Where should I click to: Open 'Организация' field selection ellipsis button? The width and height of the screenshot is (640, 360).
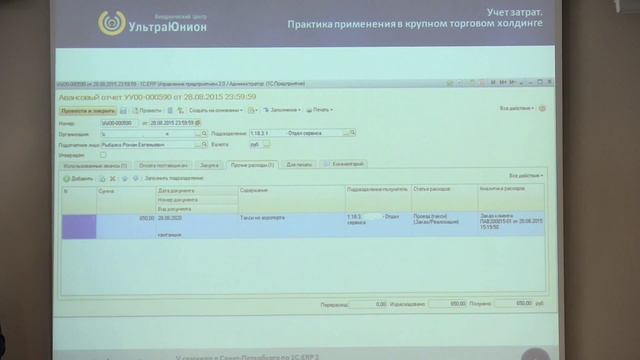point(198,133)
